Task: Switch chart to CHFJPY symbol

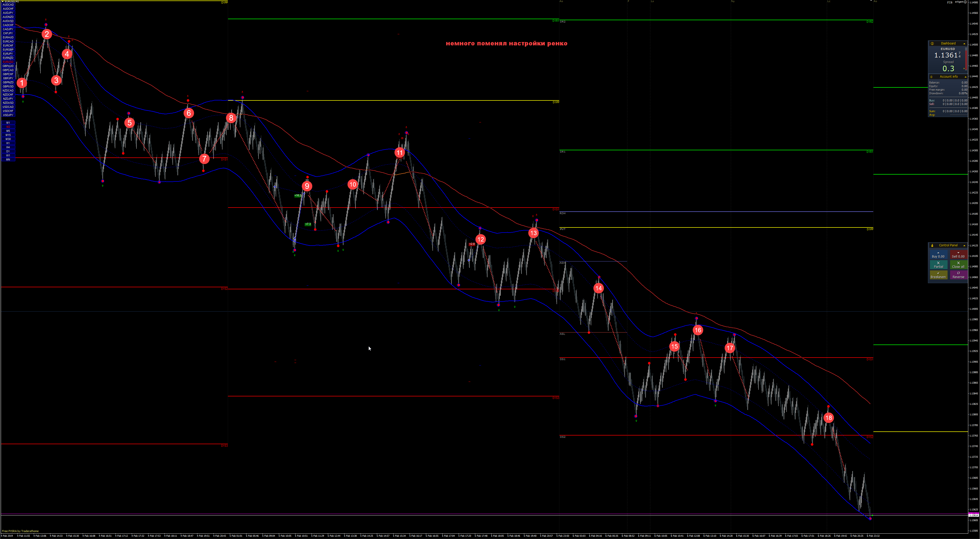Action: coord(8,33)
